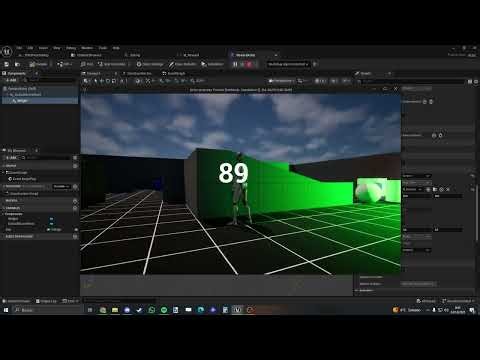Click the Details search field
480x360 pixels.
click(x=412, y=81)
